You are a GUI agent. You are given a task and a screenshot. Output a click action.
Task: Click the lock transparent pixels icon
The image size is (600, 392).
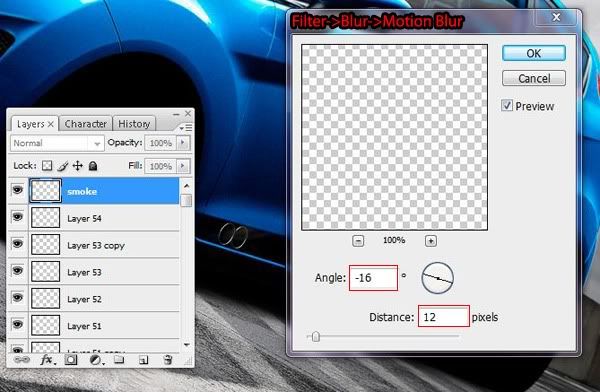click(x=47, y=166)
